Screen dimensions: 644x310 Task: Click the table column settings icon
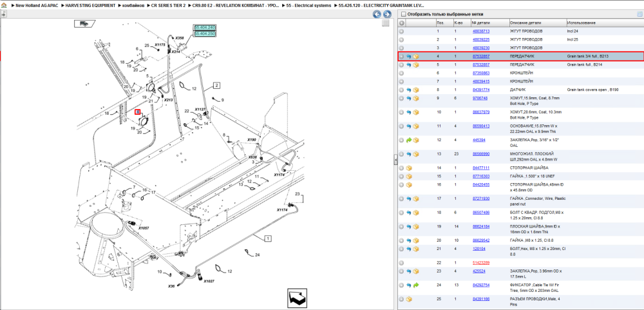tap(639, 14)
